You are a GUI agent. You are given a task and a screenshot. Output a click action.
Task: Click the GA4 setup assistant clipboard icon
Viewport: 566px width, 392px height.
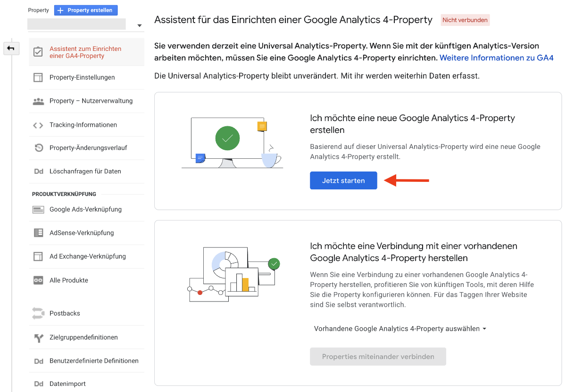pyautogui.click(x=38, y=52)
